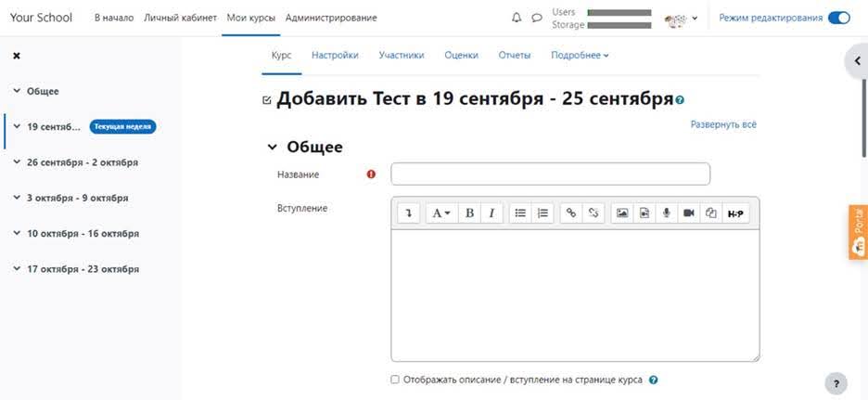Open 3 октября - 9 октября section link

[x=78, y=198]
